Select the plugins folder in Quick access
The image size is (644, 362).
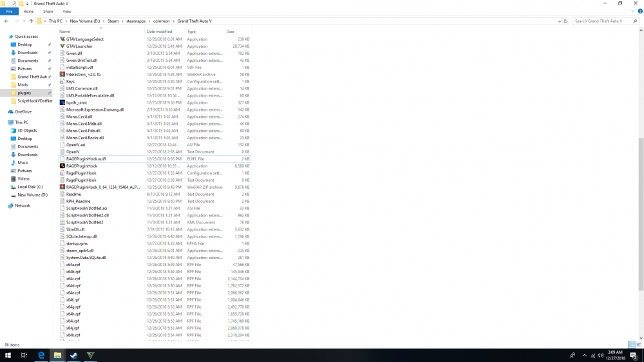click(24, 93)
